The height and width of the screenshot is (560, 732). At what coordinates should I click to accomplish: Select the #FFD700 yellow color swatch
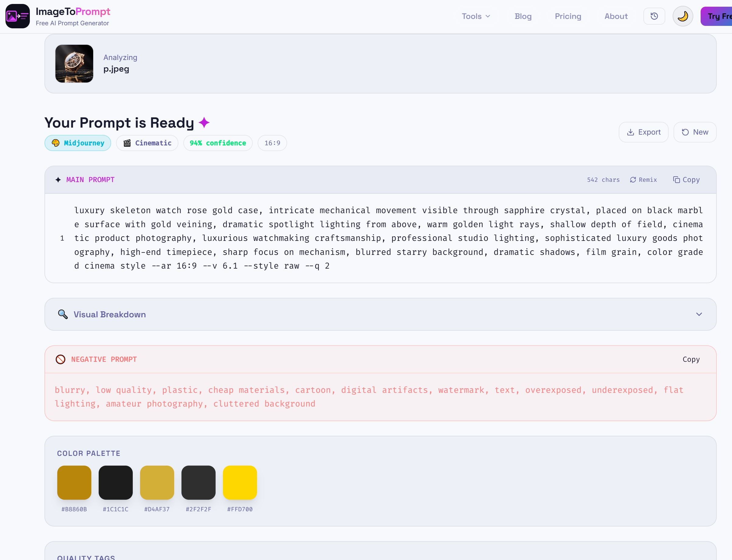pos(240,482)
